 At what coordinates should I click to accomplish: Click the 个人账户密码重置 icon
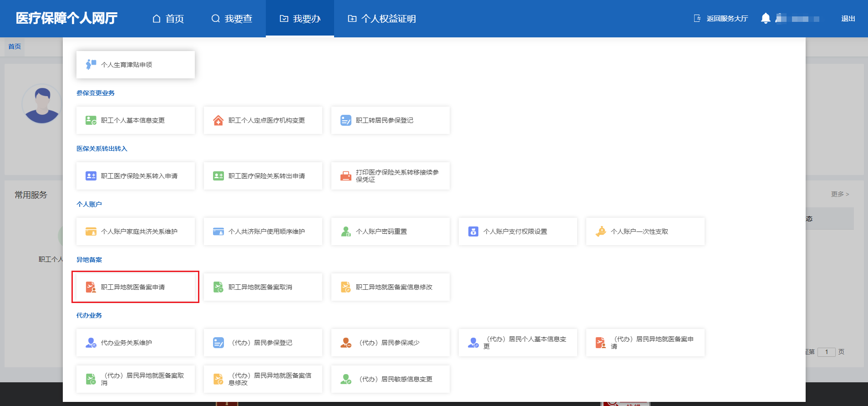[346, 231]
